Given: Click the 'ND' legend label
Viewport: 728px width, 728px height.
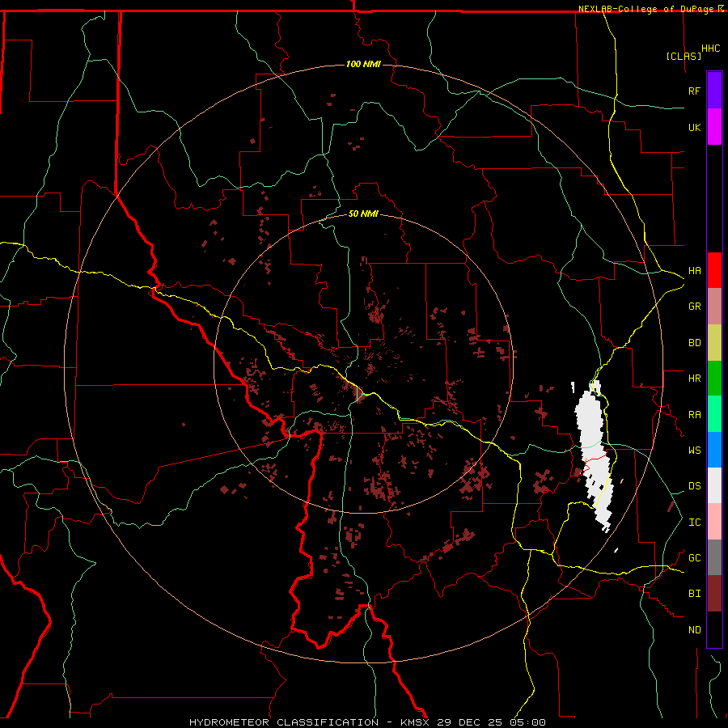Looking at the screenshot, I should [x=694, y=630].
